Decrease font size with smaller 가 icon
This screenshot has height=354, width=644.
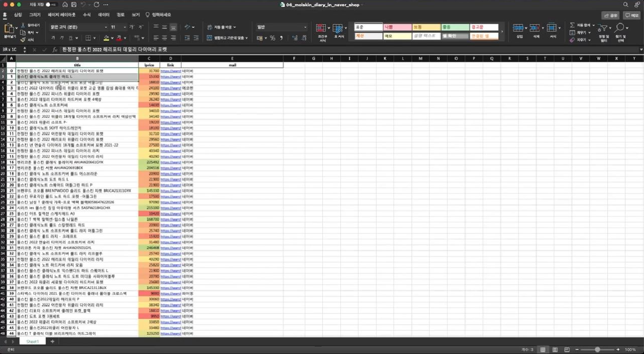tap(141, 27)
